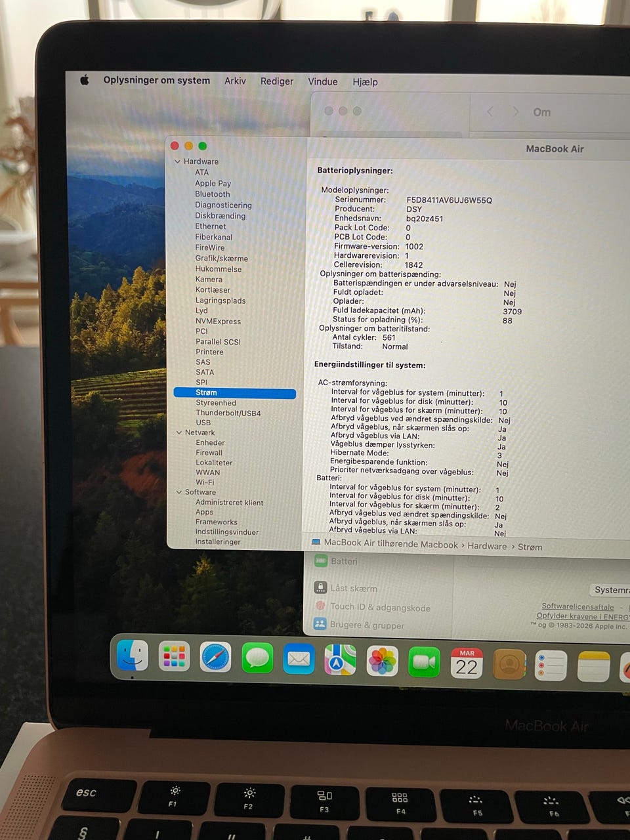Open Messages from the Dock
630x840 pixels.
point(257,659)
